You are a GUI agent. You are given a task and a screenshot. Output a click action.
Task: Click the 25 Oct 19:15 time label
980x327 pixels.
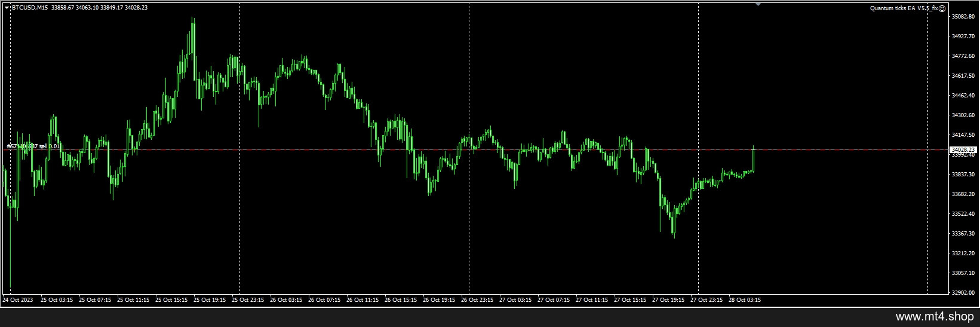pos(210,300)
